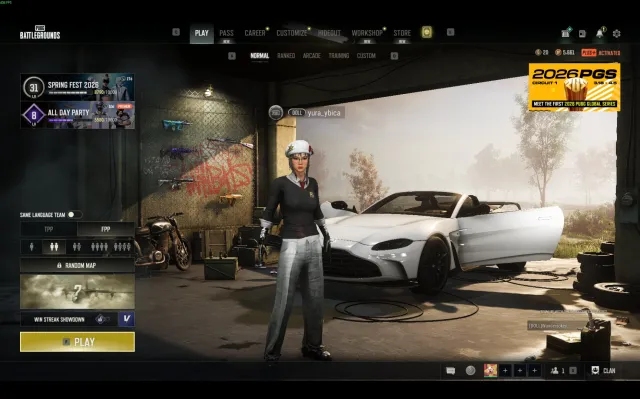The image size is (640, 399).
Task: Open the settings gear
Action: click(617, 33)
